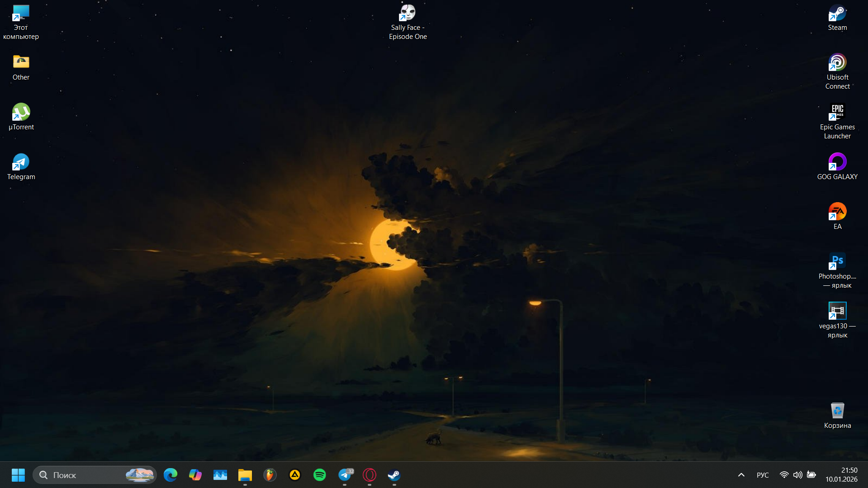Select the Photoshop shortcut icon

pos(837,270)
